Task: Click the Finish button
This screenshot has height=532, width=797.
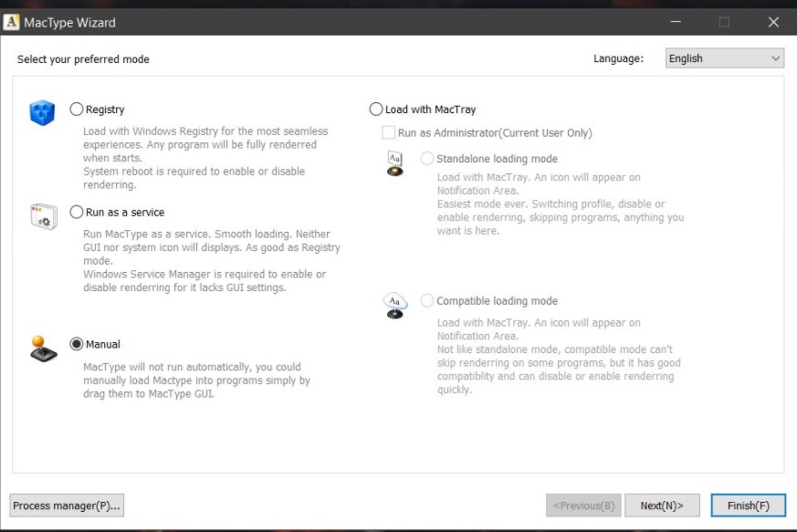Action: point(749,505)
